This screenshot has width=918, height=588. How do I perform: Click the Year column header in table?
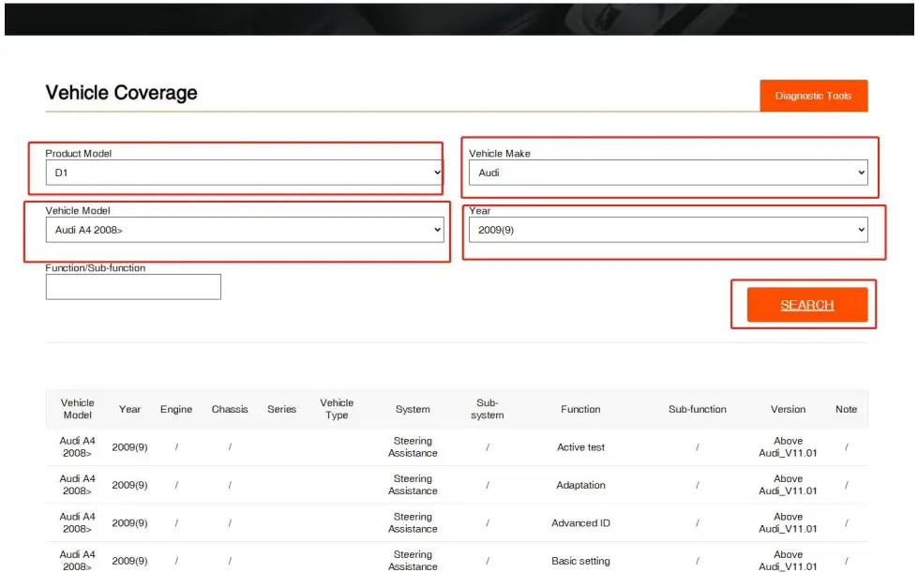(129, 410)
